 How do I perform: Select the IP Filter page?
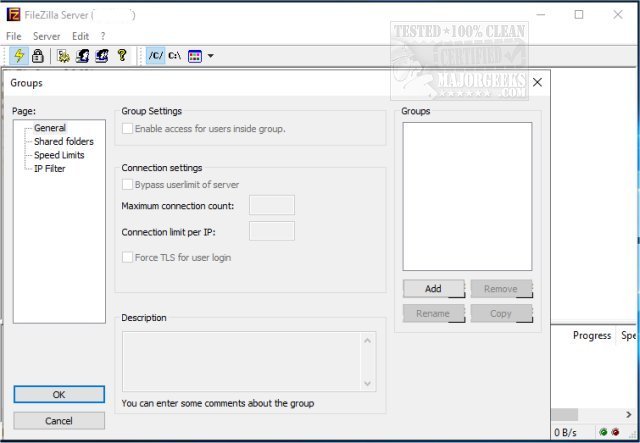pos(50,169)
